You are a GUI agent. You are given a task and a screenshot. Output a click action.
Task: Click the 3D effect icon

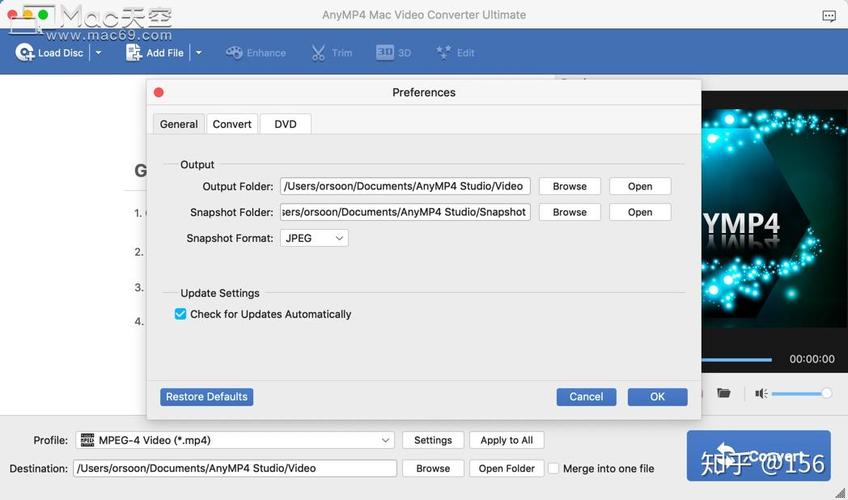(385, 53)
